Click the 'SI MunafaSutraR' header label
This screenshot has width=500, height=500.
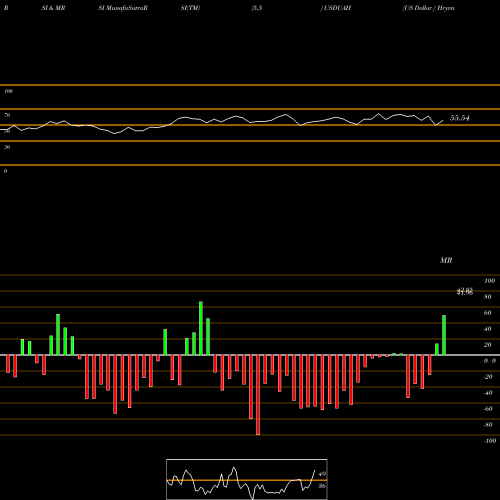point(123,8)
